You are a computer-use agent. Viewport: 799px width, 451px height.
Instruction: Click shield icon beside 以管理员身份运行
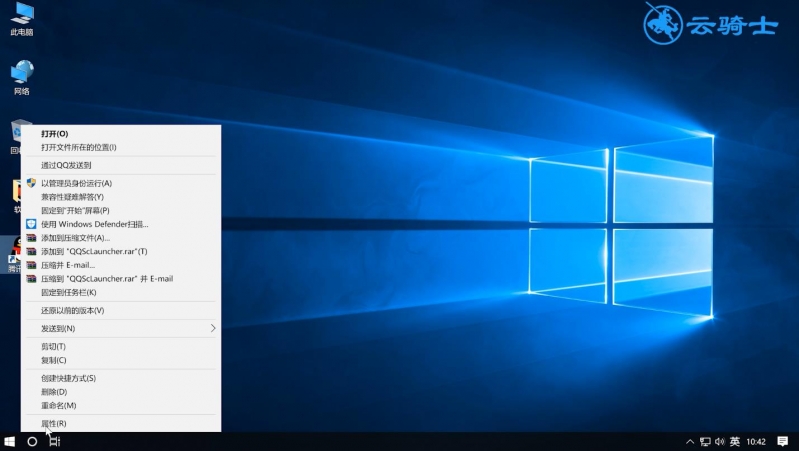coord(31,183)
